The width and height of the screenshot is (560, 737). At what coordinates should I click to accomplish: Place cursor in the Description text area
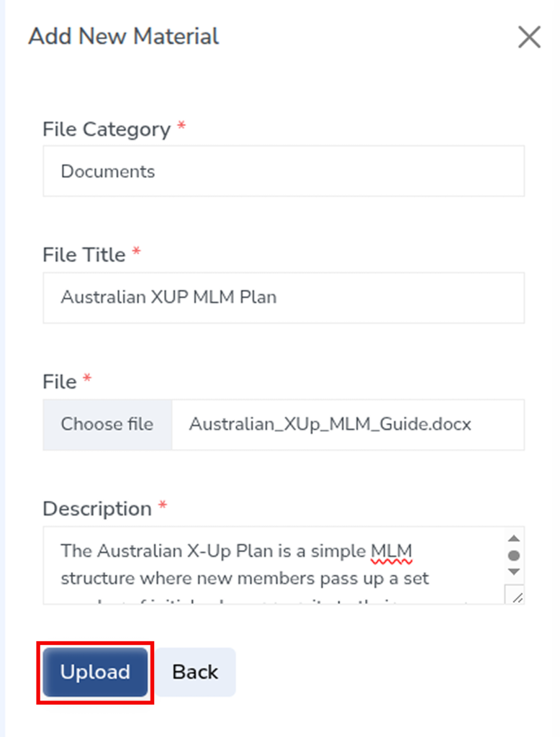[274, 565]
